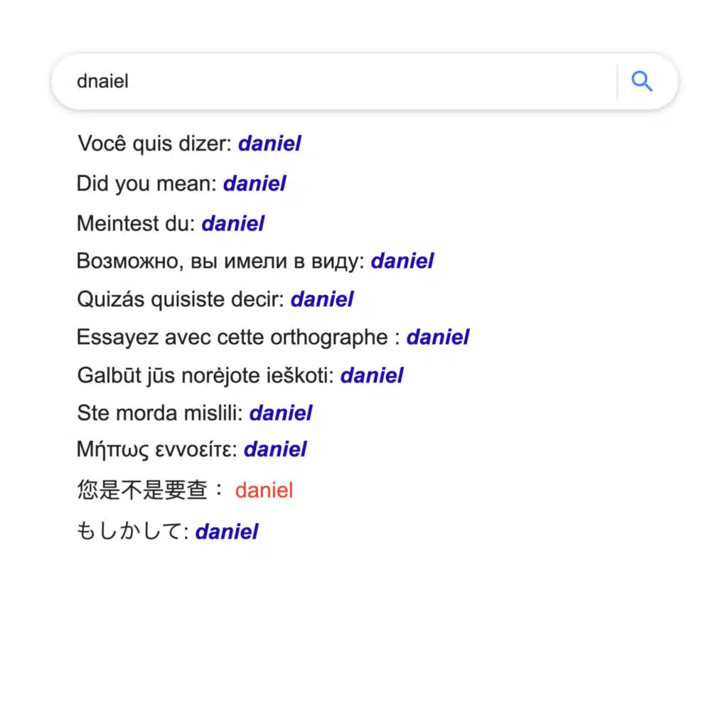Click the Essayez avec cette orthographe text

[232, 337]
